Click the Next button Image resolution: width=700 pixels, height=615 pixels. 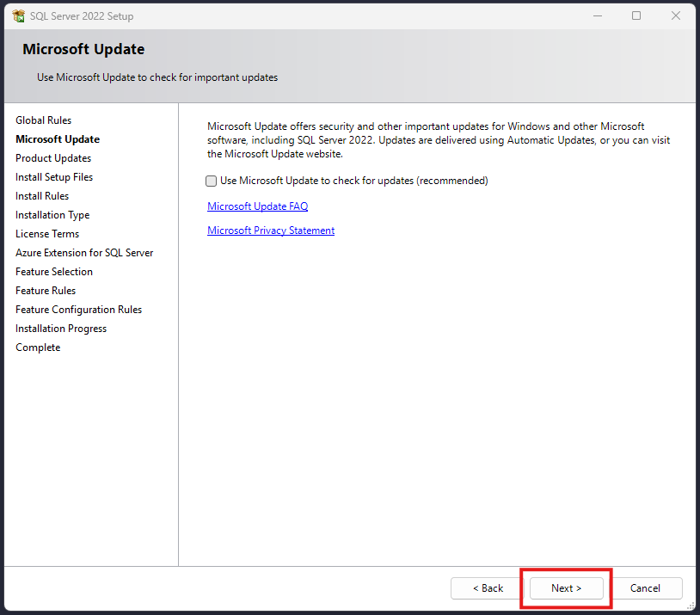tap(566, 588)
